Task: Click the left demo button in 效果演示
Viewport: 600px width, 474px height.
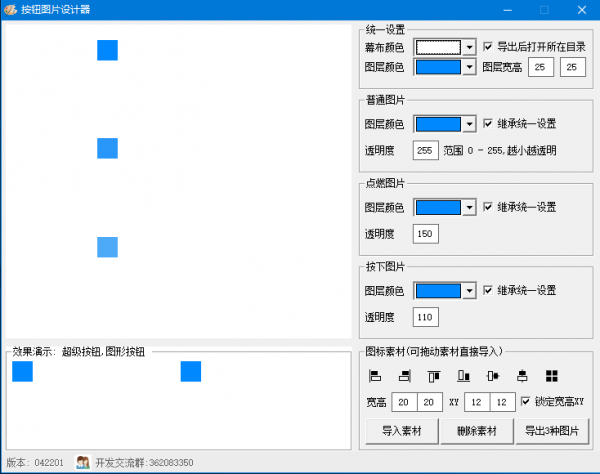Action: [23, 371]
